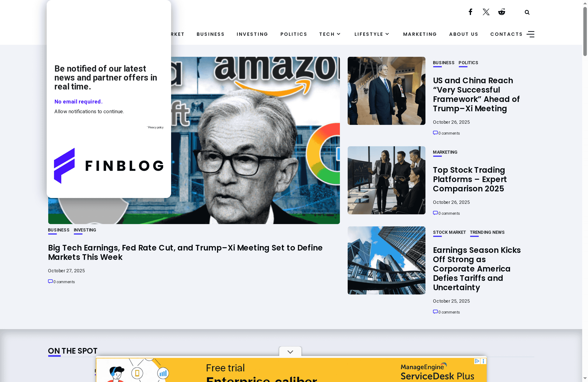Open the Marketing navigation item
Screen dimensions: 588x382
420,34
